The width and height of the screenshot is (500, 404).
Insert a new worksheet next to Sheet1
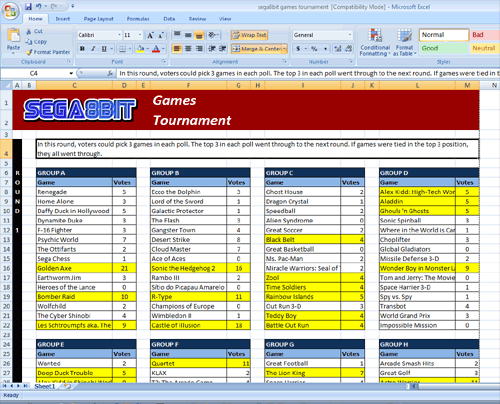(67, 386)
